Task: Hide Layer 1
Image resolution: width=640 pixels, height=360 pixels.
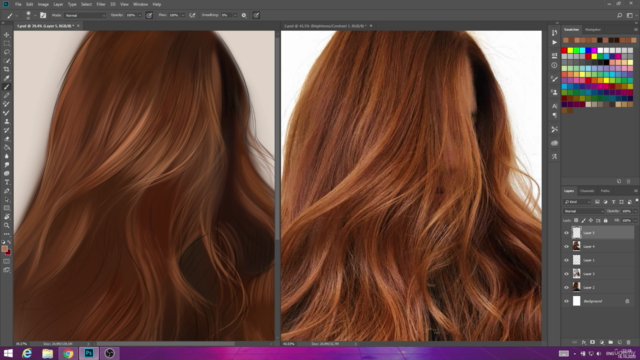Action: (566, 260)
